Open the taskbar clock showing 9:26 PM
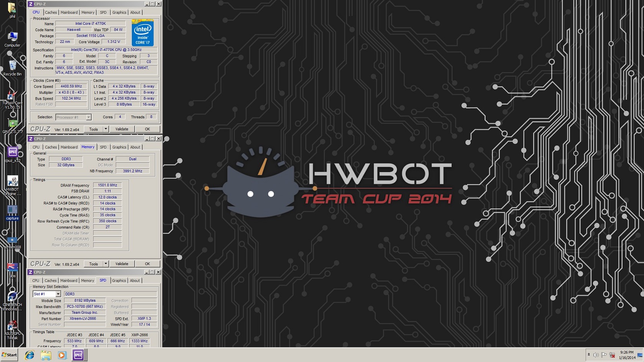 click(x=627, y=355)
